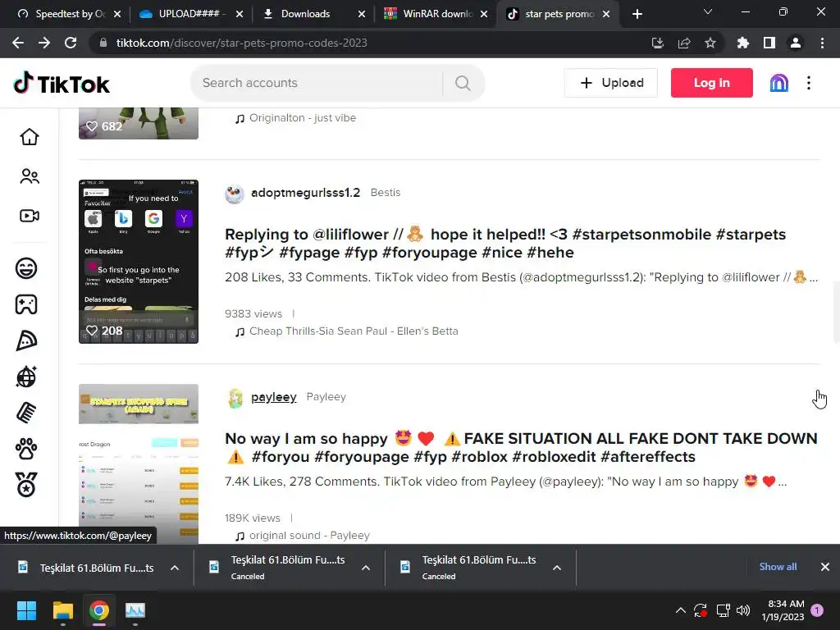Bookmark this page with the star icon

[710, 43]
